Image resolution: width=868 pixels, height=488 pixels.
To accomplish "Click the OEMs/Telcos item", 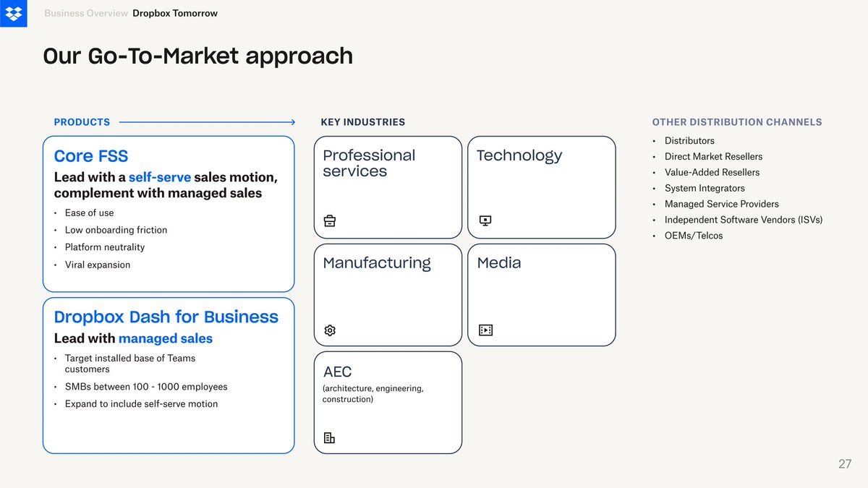I will [694, 236].
